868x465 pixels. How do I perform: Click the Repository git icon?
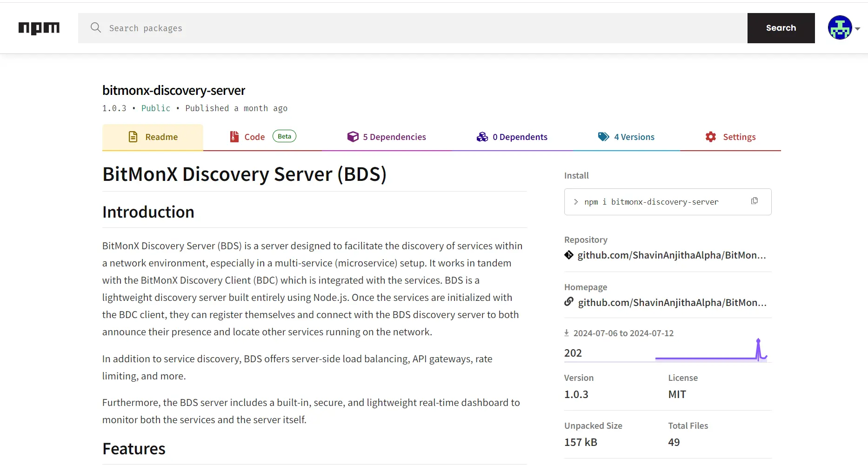(x=569, y=255)
